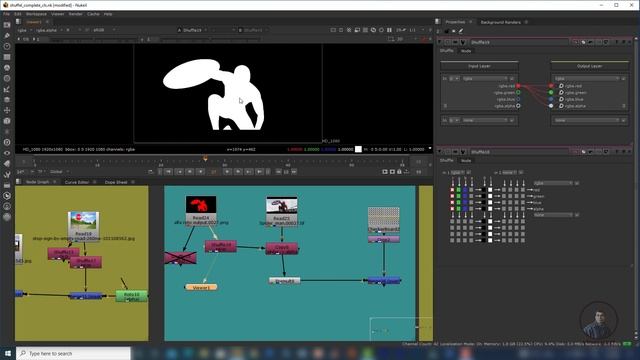
Task: Edit the Shuffle19 node name field
Action: pos(519,42)
